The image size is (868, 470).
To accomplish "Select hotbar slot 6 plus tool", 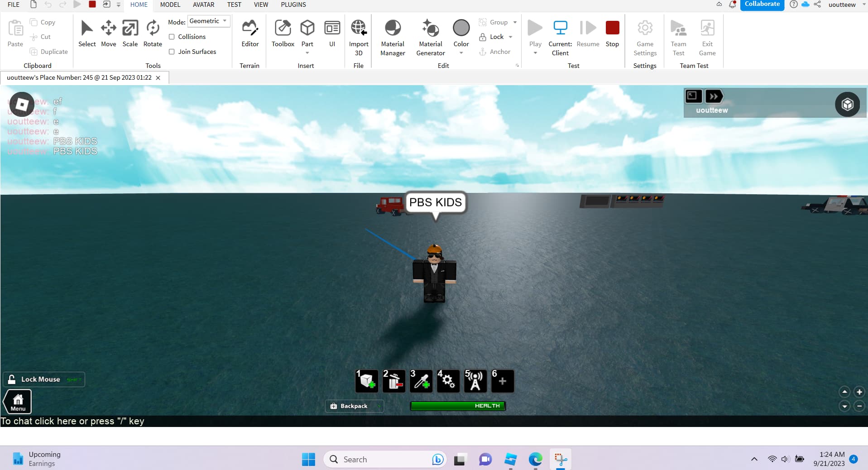I will tap(503, 381).
